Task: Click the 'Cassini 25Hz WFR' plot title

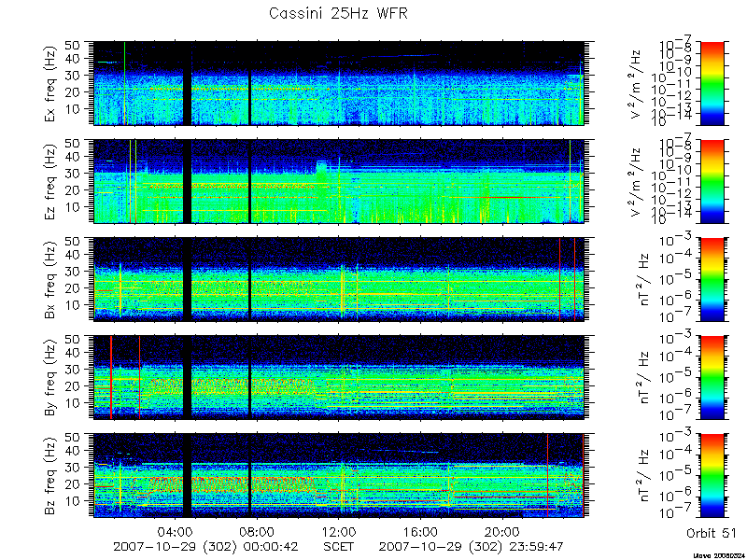Action: tap(338, 13)
